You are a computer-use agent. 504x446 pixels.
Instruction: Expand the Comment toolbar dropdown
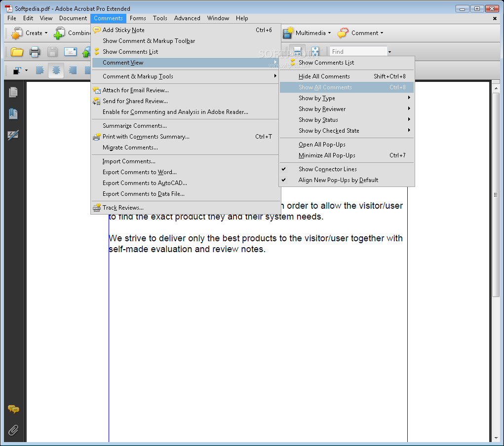point(382,33)
